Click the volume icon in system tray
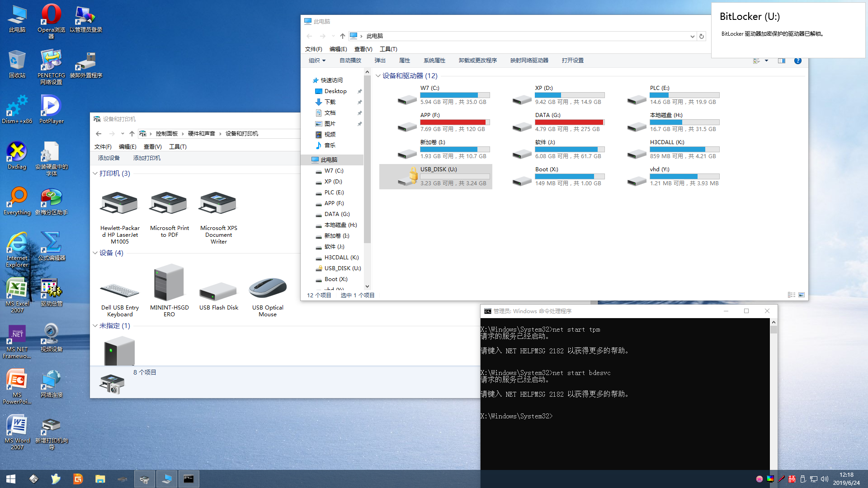Image resolution: width=868 pixels, height=488 pixels. (824, 479)
